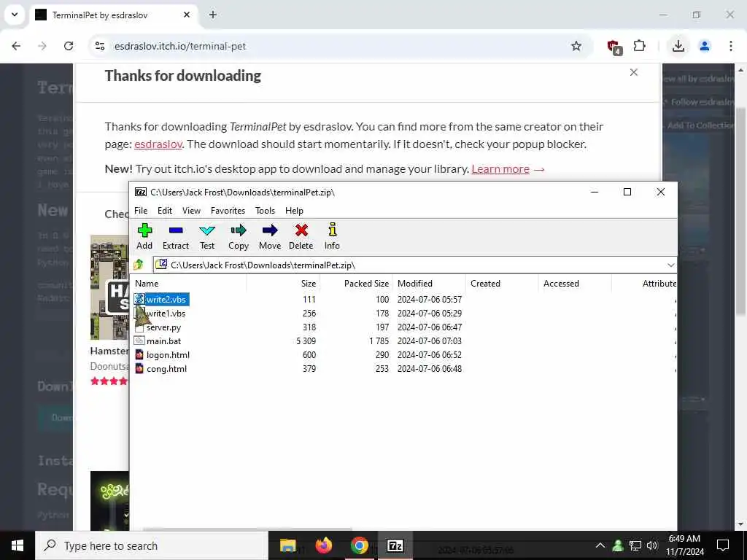Click the Add button in 7-Zip toolbar
The image size is (747, 560).
pos(144,237)
